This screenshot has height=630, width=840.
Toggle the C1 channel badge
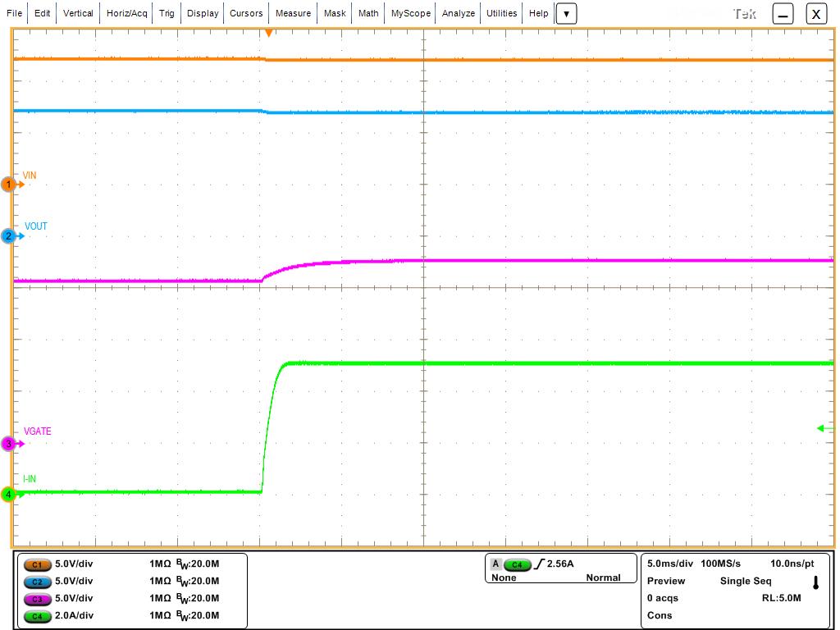point(37,565)
